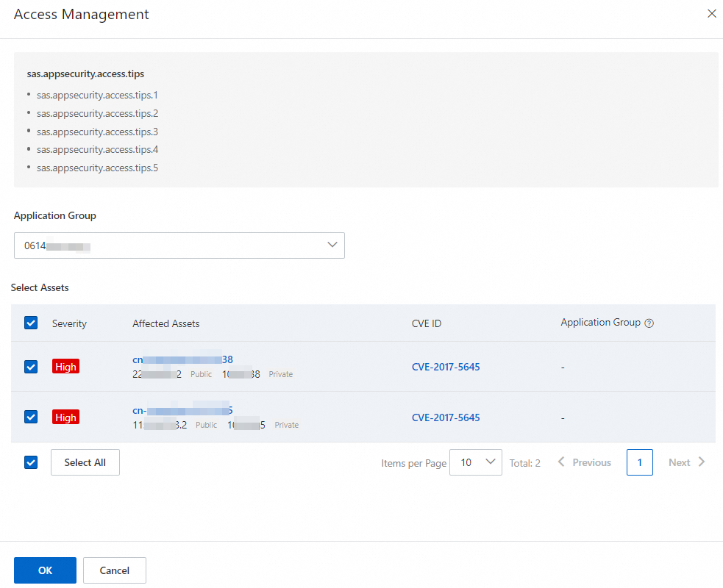
Task: Toggle the header select-all checkbox
Action: coord(31,323)
